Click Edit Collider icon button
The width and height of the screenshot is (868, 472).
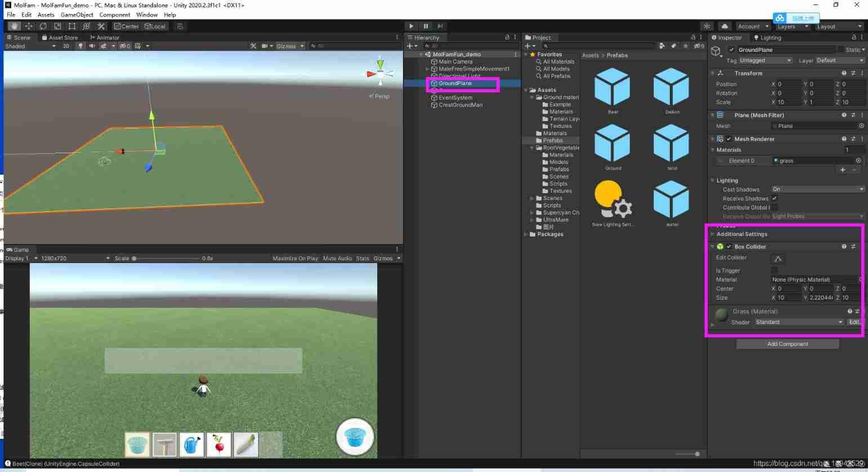click(x=778, y=259)
